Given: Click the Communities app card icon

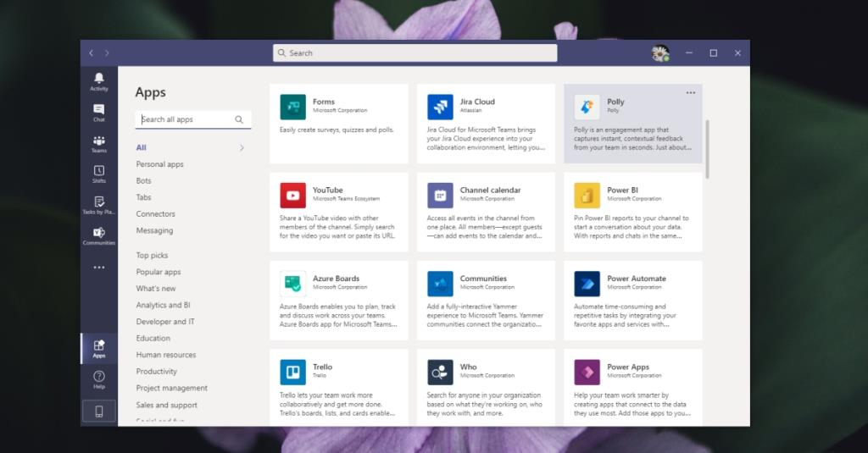Looking at the screenshot, I should pos(440,284).
